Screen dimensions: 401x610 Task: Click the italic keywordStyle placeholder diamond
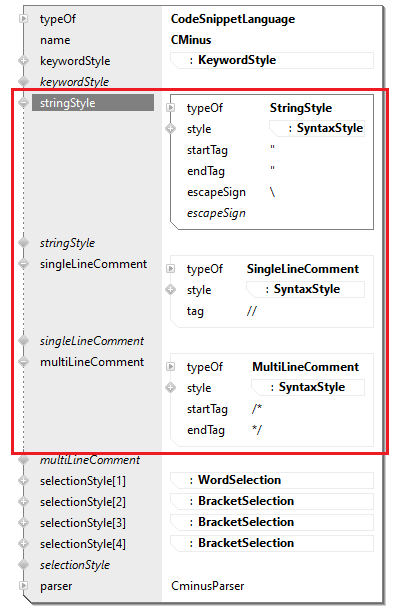point(24,81)
